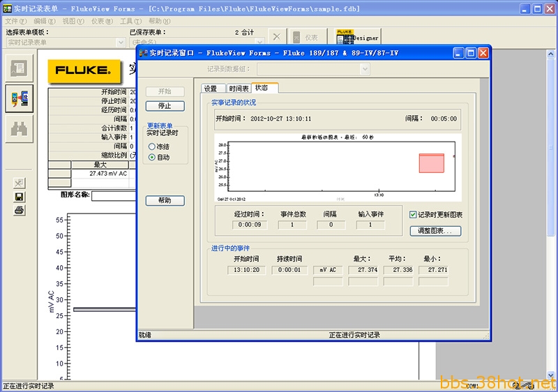
Task: Click the 最大 value 27.374
Action: pyautogui.click(x=363, y=270)
